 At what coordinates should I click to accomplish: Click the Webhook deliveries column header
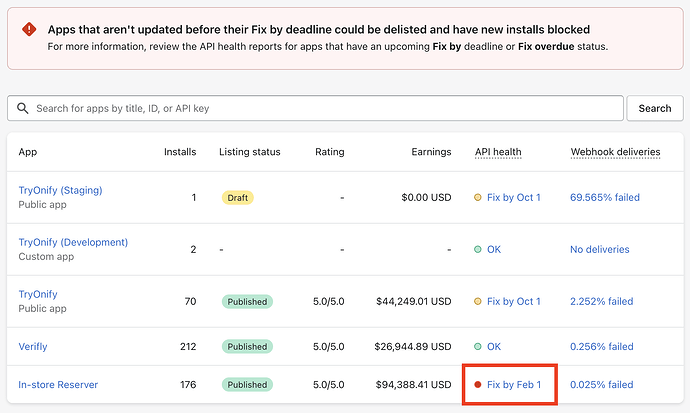click(x=615, y=152)
